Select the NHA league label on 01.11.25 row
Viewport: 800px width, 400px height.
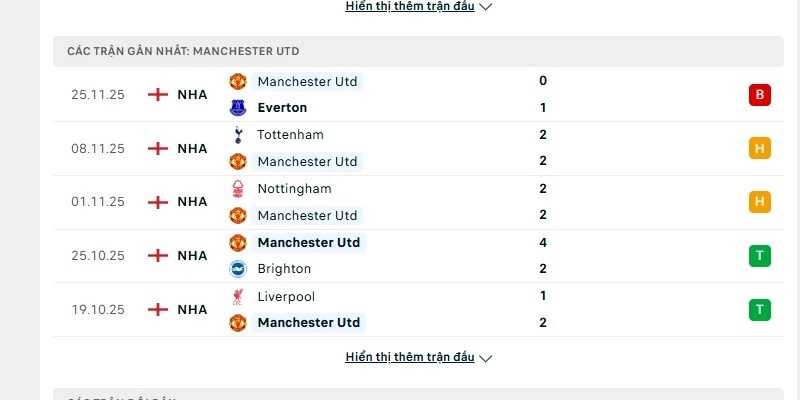pyautogui.click(x=192, y=202)
